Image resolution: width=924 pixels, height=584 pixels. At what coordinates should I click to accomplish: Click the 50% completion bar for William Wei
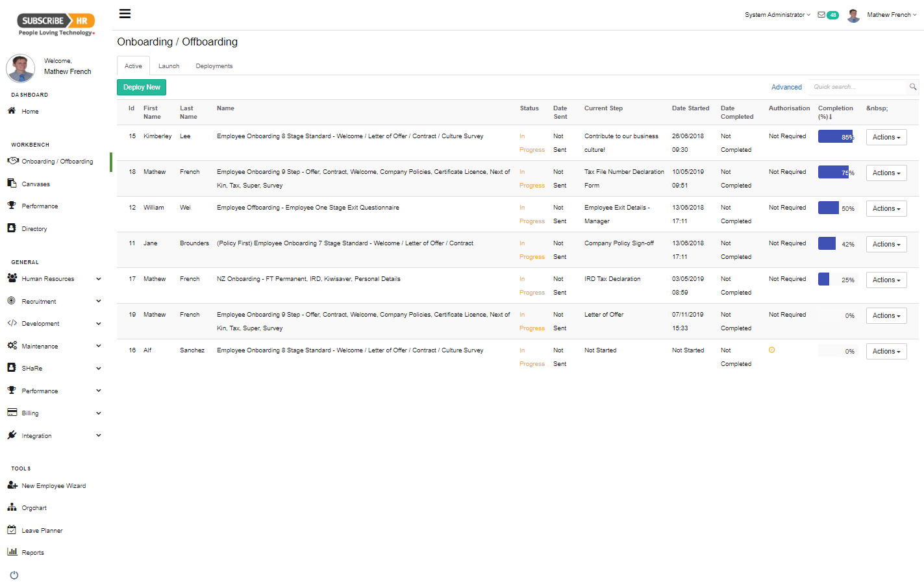[836, 208]
